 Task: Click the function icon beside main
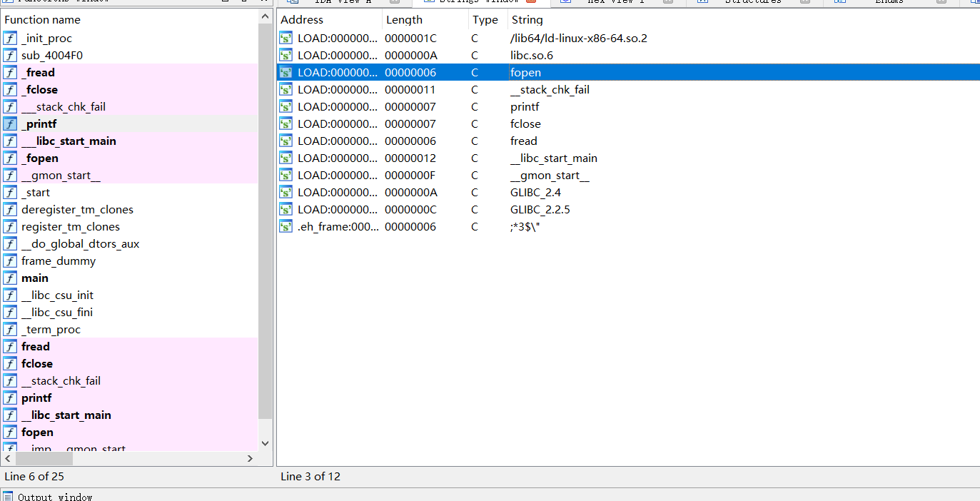point(10,278)
